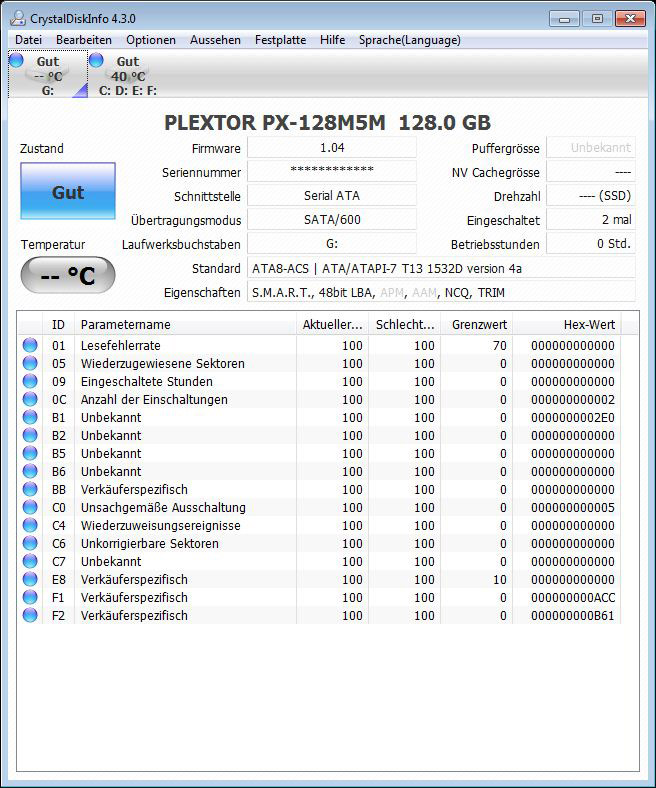The image size is (656, 788).
Task: Click status orb for row F1
Action: coord(30,597)
